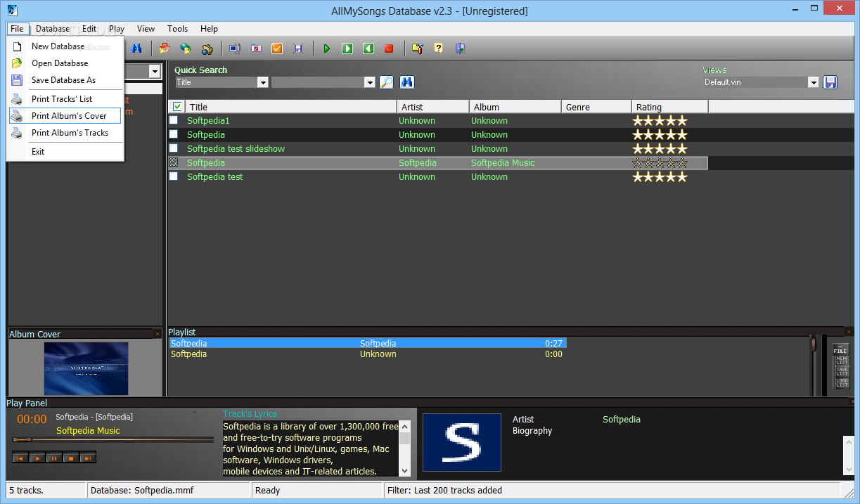Click the blue floppy-frame toolbar icon
Viewport: 860px width, 504px height.
point(298,49)
